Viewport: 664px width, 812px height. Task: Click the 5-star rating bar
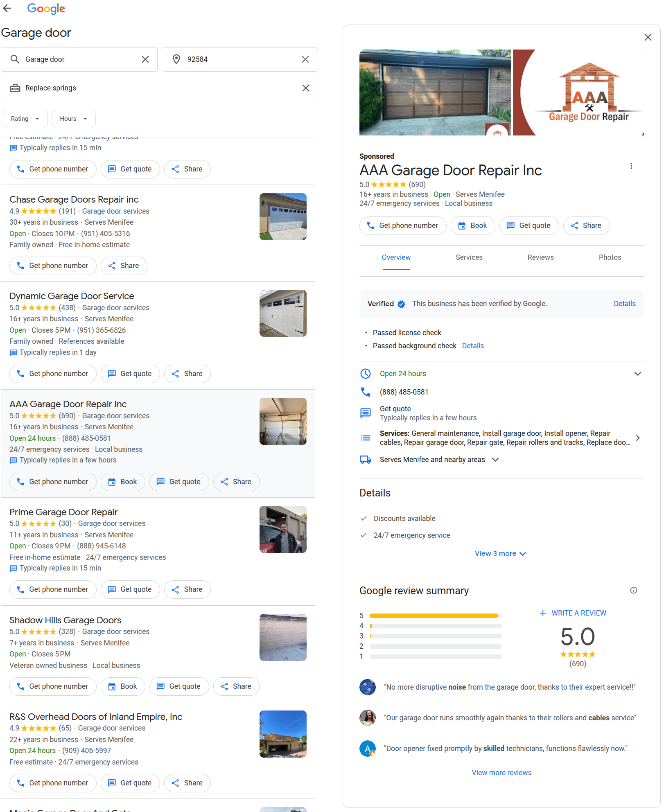(x=435, y=616)
